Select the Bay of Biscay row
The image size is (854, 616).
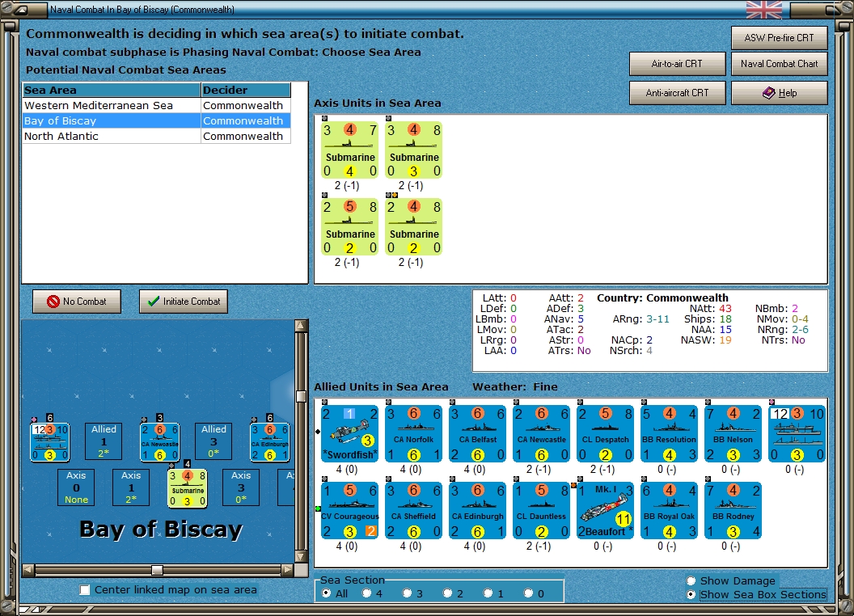click(x=156, y=121)
